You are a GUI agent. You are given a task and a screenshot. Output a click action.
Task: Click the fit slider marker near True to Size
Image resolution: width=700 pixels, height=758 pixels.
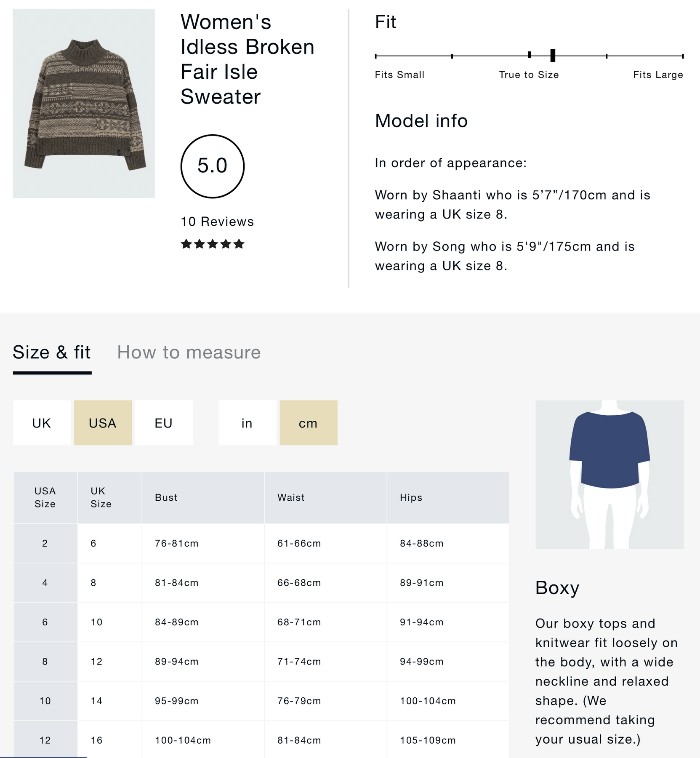click(x=553, y=56)
